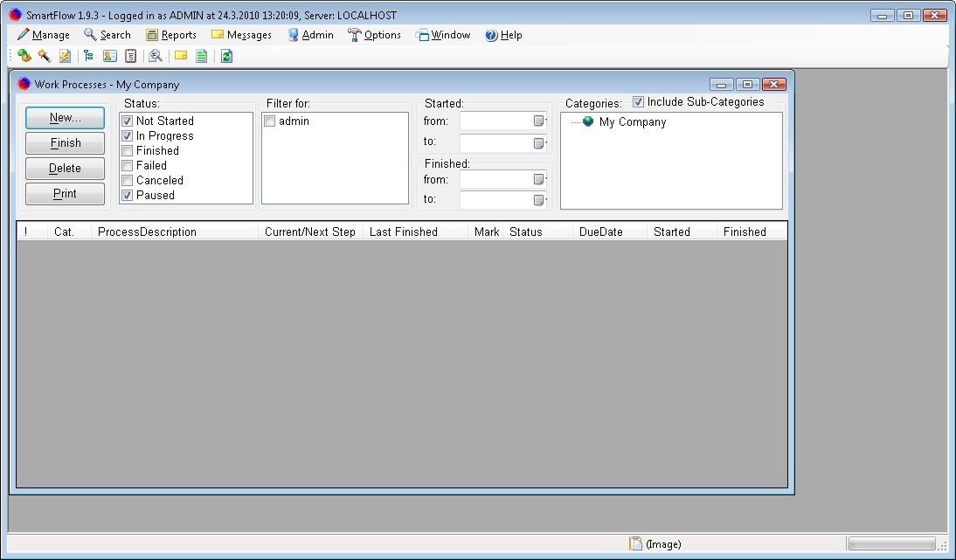This screenshot has width=956, height=560.
Task: Enable the Finished status filter
Action: [x=128, y=150]
